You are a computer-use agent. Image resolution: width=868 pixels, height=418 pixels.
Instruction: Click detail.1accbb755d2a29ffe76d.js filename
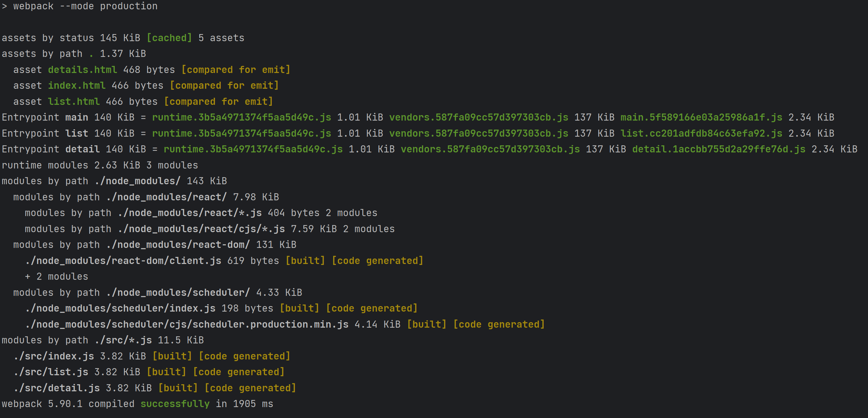pos(718,149)
